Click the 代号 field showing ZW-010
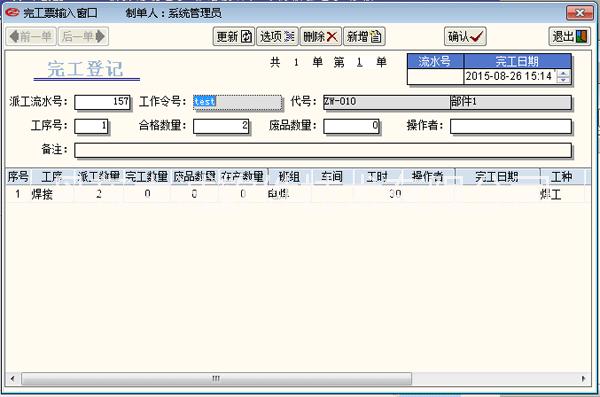 (386, 102)
